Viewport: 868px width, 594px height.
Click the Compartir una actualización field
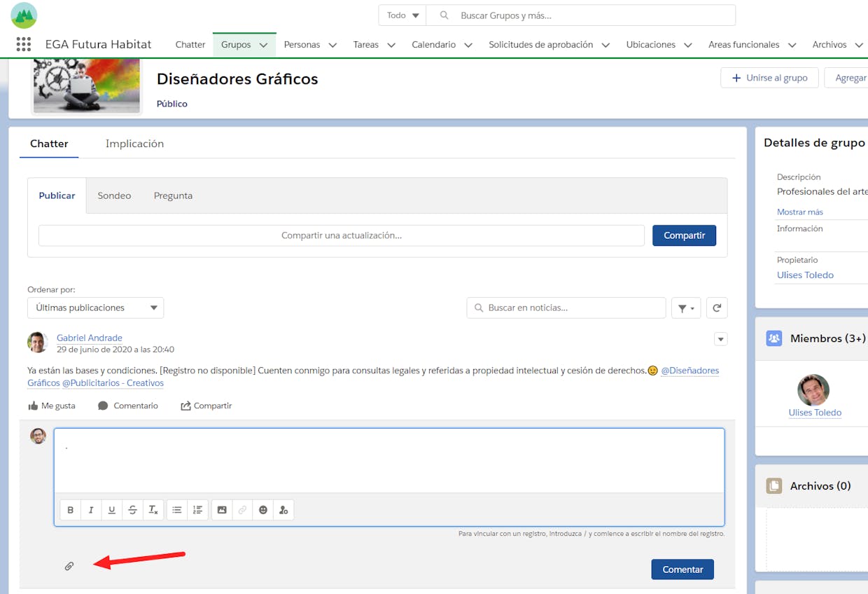[342, 235]
